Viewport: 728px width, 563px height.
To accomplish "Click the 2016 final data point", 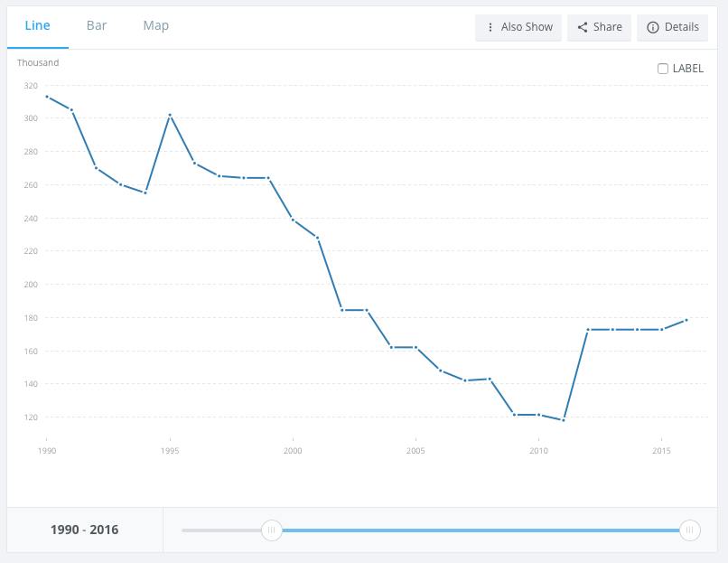I will pyautogui.click(x=686, y=320).
